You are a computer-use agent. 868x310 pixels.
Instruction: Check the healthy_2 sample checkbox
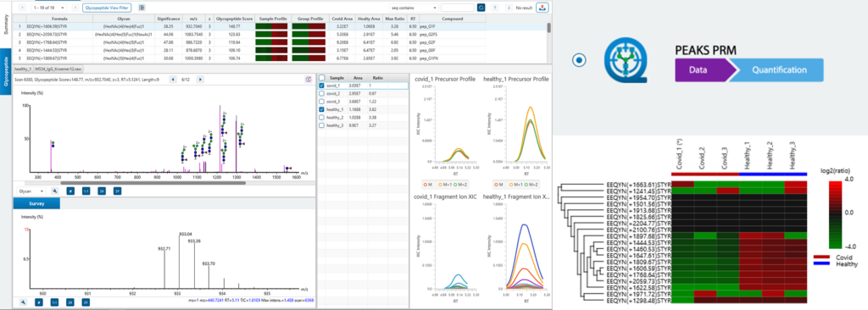pos(322,118)
